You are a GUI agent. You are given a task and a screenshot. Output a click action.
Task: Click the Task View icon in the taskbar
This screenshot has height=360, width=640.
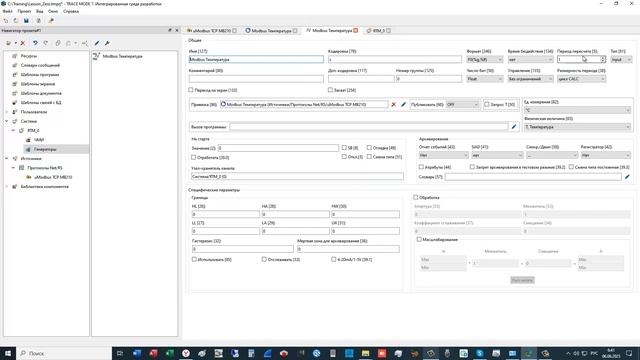tap(120, 353)
